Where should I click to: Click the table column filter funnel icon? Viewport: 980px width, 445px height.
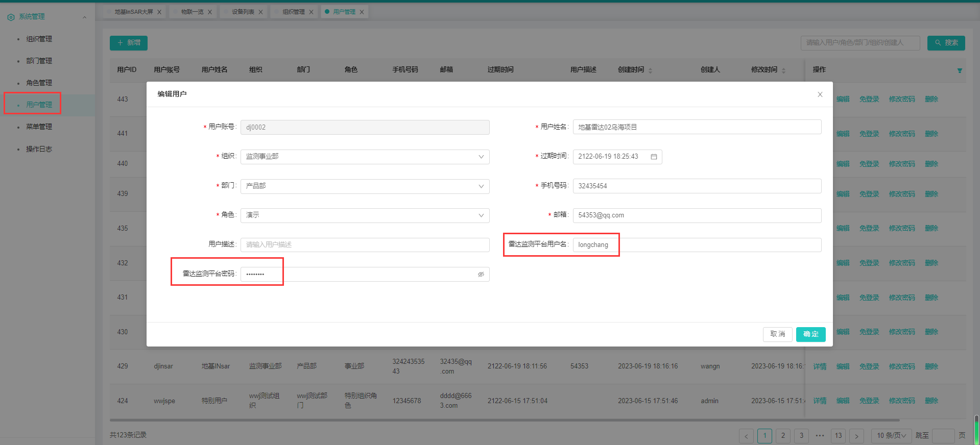(x=960, y=70)
